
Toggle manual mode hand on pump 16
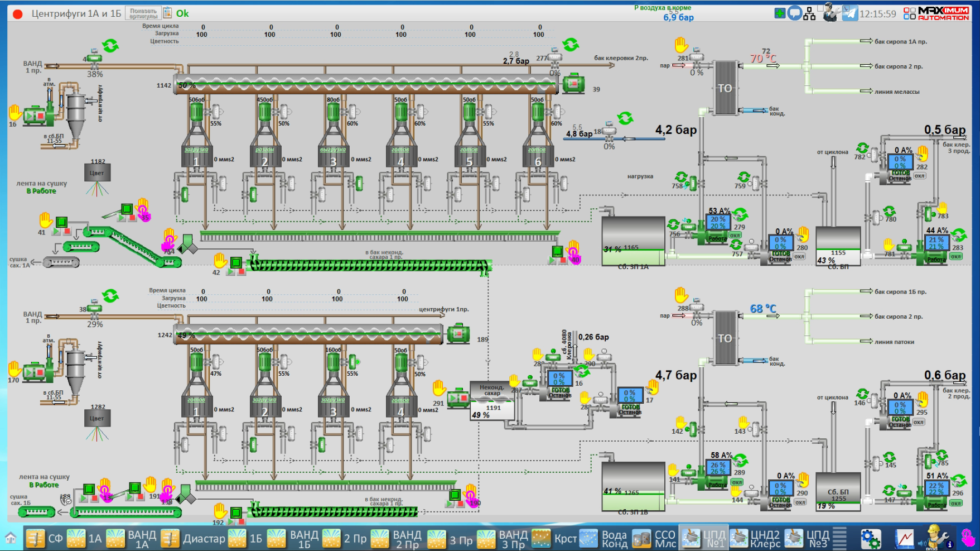pos(15,113)
